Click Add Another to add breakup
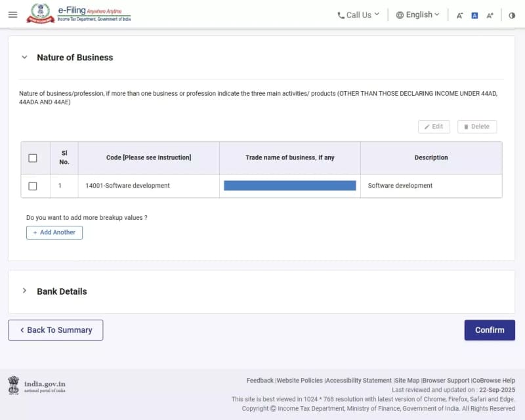 click(x=54, y=232)
